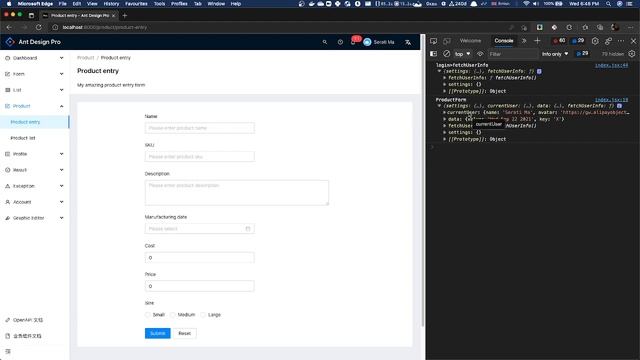Expand the Graphic Editor sidebar menu
640x360 pixels.
pos(34,218)
